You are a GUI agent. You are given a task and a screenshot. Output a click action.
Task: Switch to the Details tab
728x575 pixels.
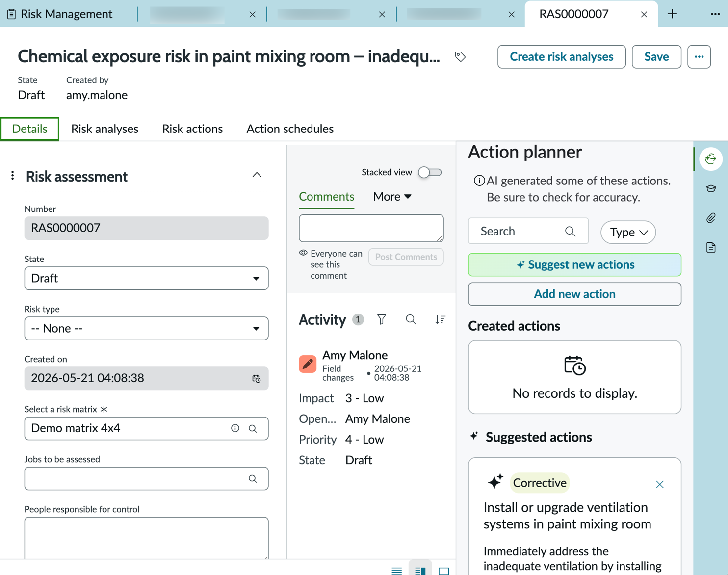click(x=30, y=129)
